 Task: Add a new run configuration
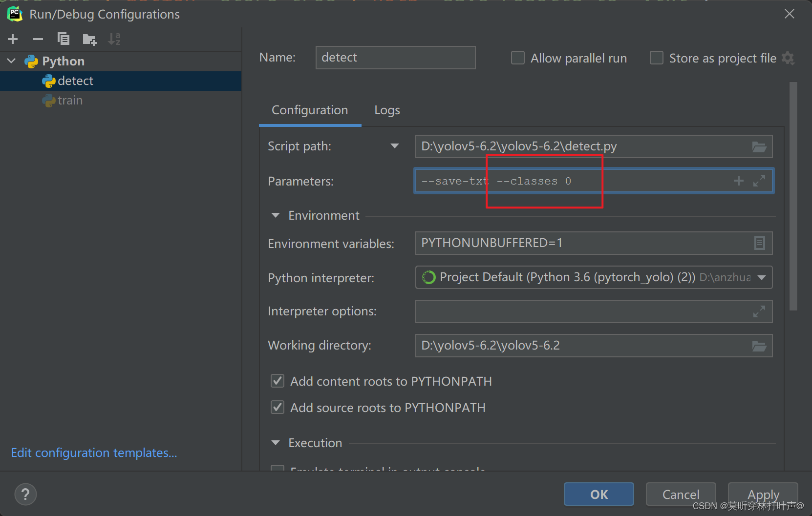(13, 39)
